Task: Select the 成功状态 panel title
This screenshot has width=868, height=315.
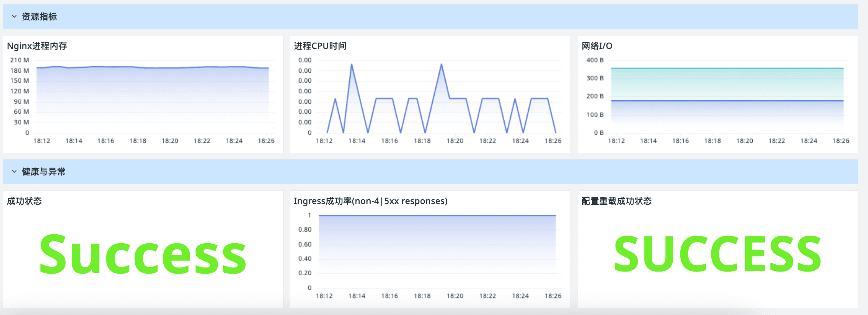Action: tap(24, 201)
